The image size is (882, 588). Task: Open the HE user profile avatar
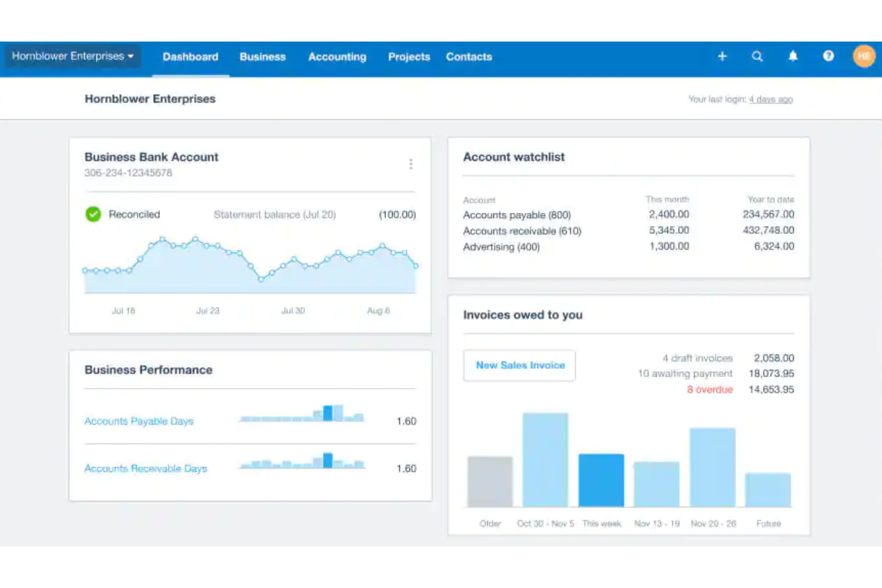point(864,57)
